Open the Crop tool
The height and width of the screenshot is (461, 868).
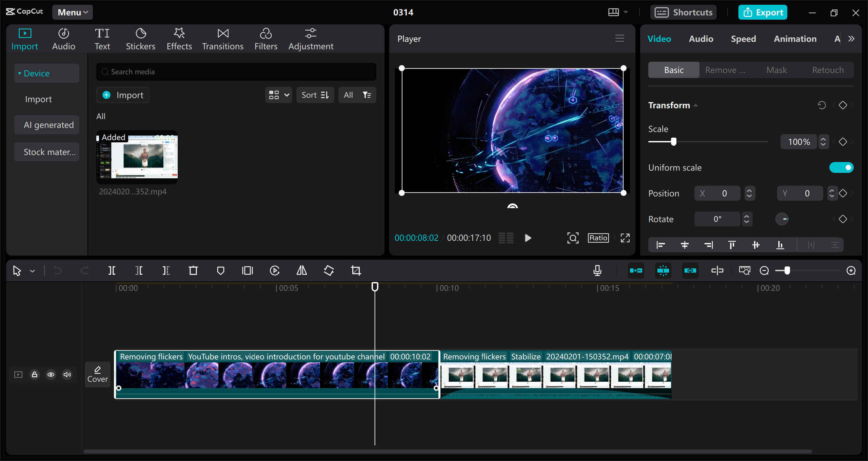(x=356, y=270)
